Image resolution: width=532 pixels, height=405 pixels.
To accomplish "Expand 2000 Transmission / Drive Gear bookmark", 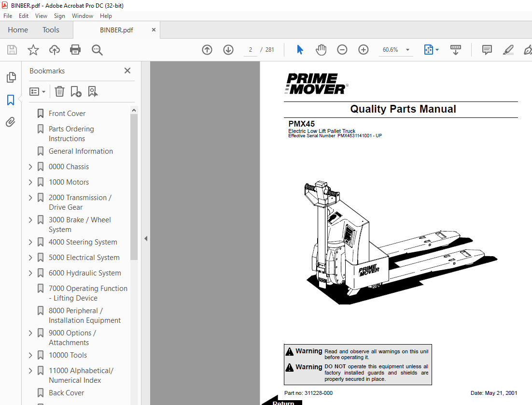I will pyautogui.click(x=30, y=197).
